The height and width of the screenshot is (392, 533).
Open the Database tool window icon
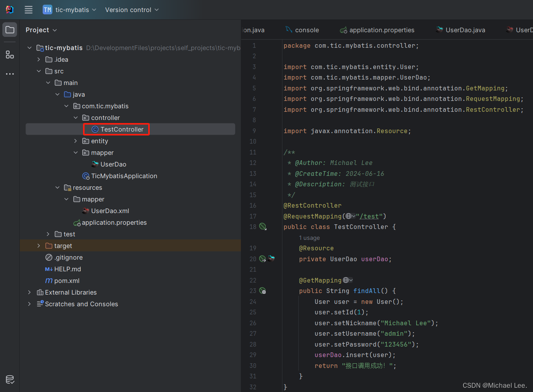10,380
